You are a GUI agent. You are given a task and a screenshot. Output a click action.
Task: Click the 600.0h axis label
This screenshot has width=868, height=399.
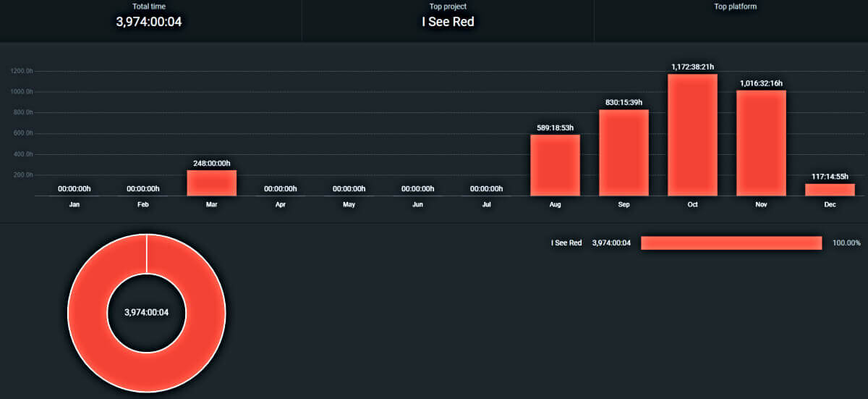tap(23, 134)
